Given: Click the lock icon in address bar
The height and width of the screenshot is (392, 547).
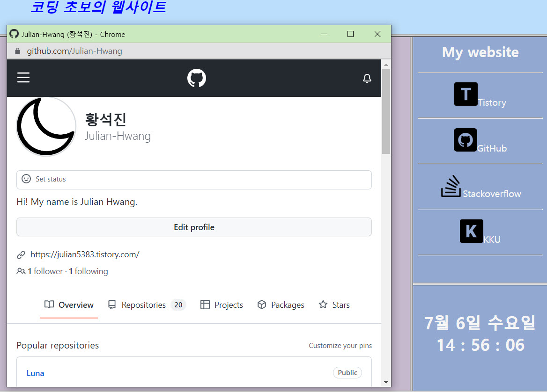Looking at the screenshot, I should click(17, 51).
